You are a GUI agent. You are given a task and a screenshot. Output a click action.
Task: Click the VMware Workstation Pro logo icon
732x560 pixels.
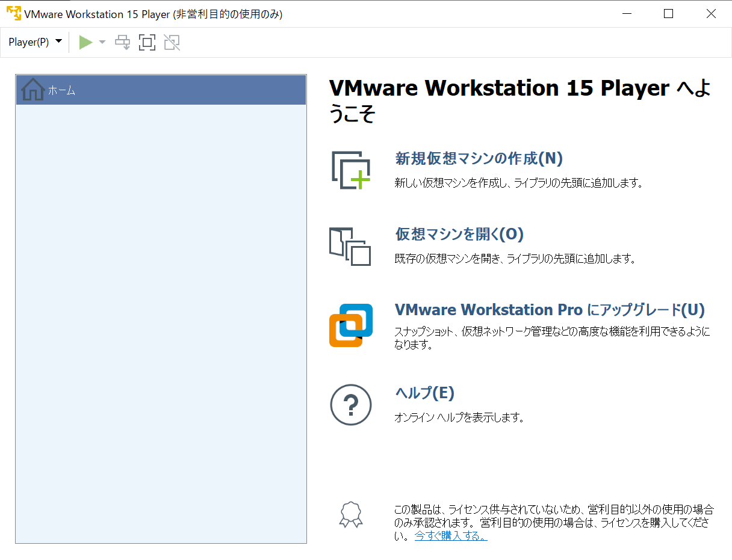point(351,325)
